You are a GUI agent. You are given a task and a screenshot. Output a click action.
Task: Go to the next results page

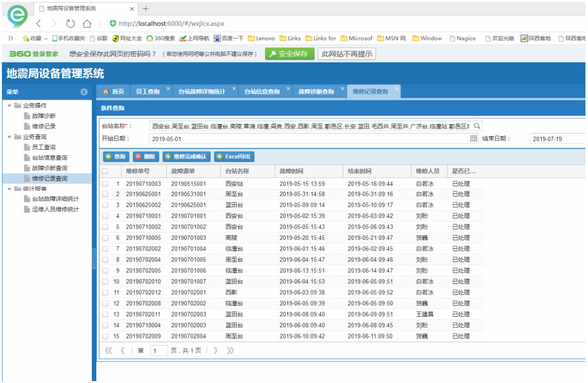click(216, 350)
